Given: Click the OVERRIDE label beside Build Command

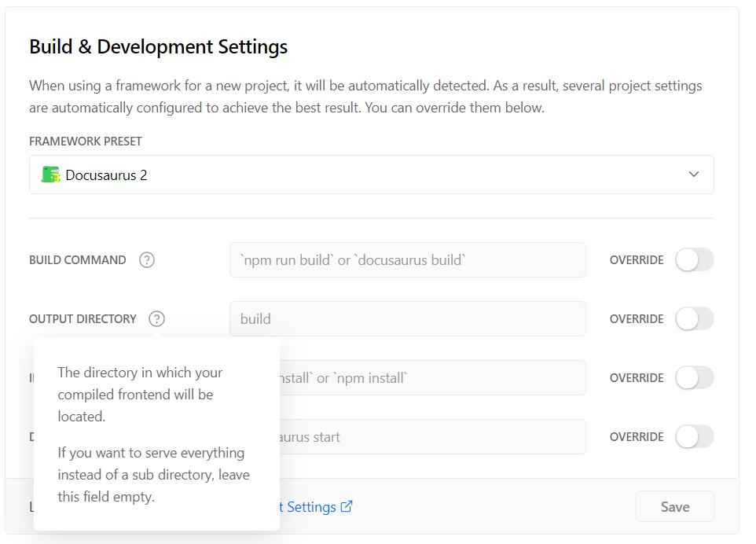Looking at the screenshot, I should coord(637,260).
